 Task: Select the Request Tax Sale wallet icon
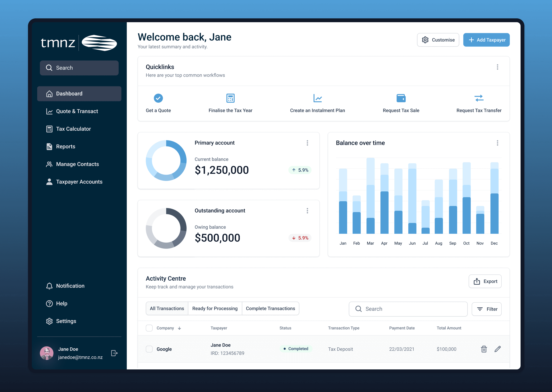pyautogui.click(x=401, y=98)
